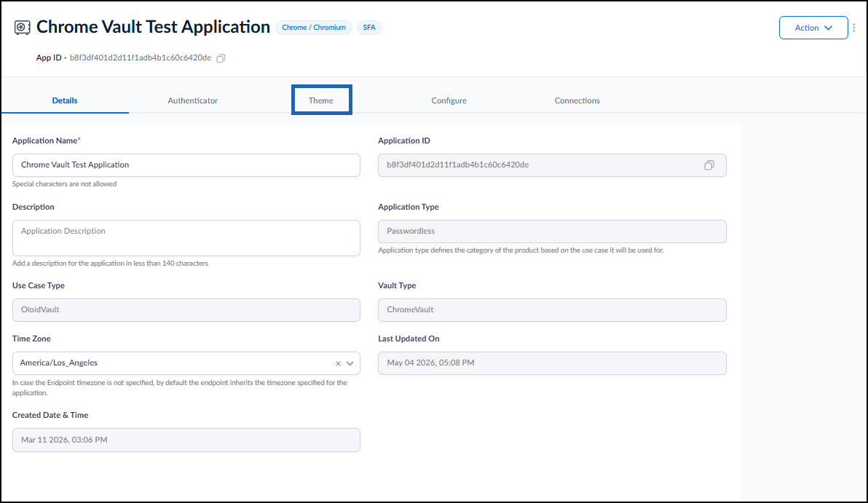Screen dimensions: 868x503
Task: Go to the Configure tab
Action: point(449,100)
